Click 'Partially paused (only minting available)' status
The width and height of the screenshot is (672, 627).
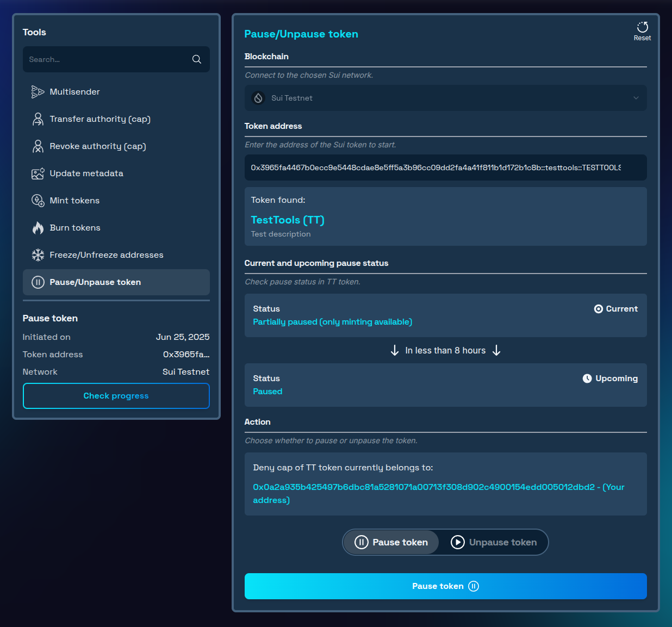pyautogui.click(x=333, y=322)
